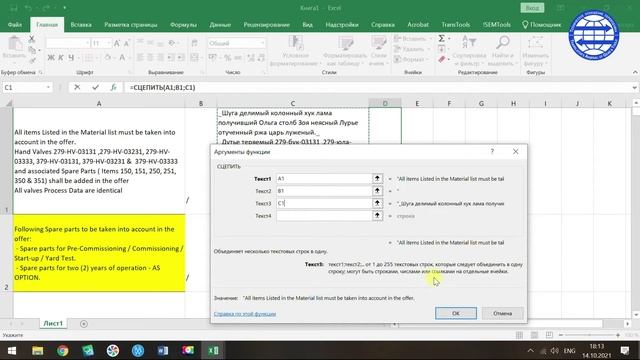Switch to the Вставка tab
Viewport: 640px width, 360px height.
81,24
